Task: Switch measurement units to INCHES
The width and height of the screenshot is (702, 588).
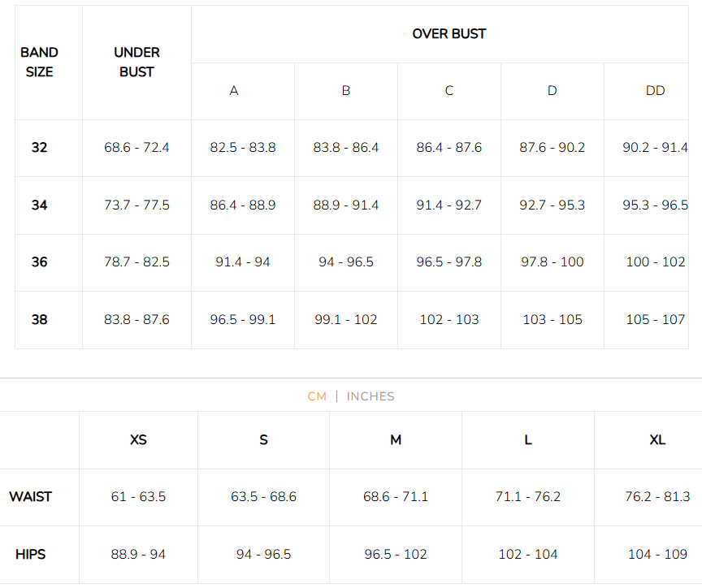Action: click(x=370, y=396)
